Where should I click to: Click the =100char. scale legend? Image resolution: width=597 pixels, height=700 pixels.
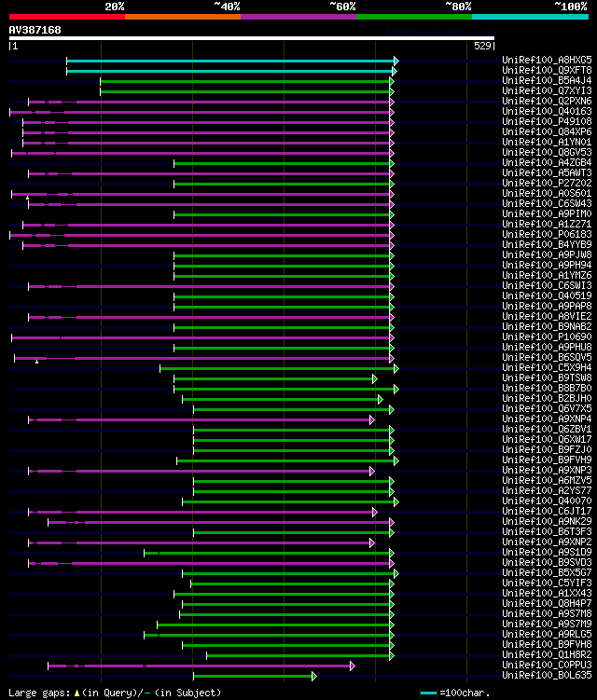point(465,693)
